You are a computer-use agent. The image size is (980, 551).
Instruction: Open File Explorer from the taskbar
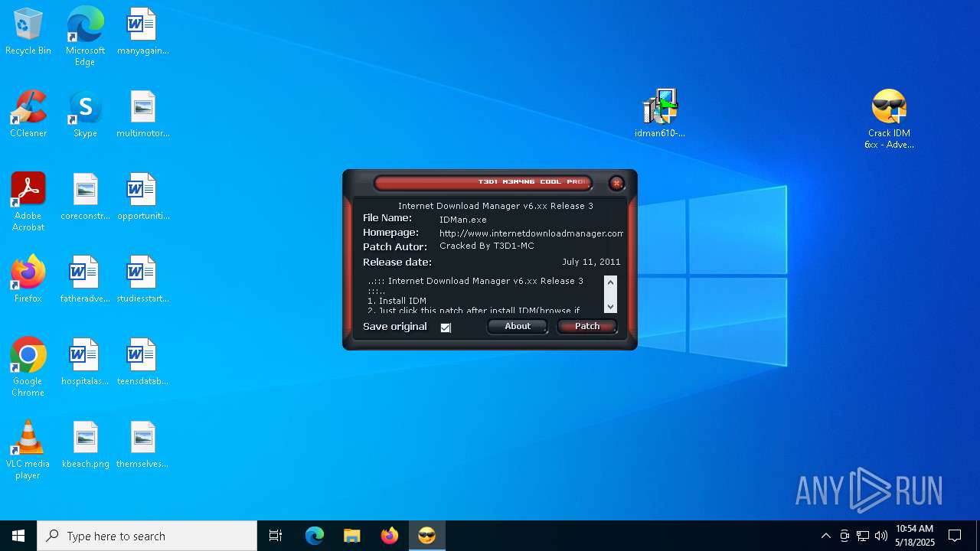[x=352, y=536]
